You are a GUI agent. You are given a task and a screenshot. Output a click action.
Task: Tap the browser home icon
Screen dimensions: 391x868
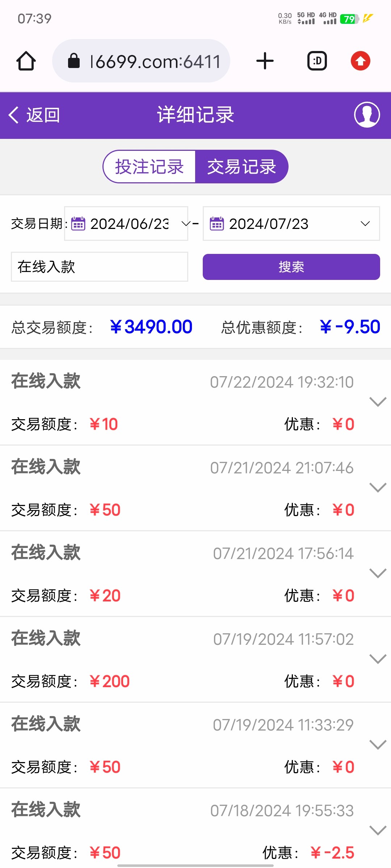click(26, 61)
